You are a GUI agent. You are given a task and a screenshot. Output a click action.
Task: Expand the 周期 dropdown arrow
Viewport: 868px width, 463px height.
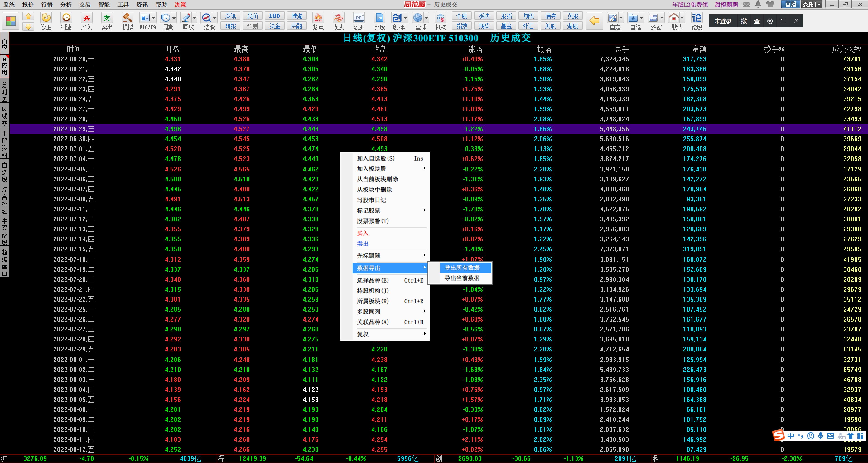(174, 18)
